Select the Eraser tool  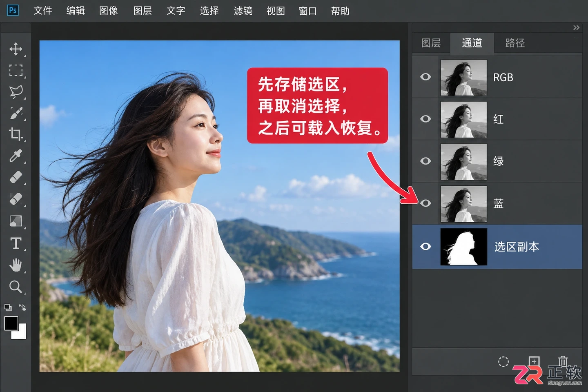[16, 177]
